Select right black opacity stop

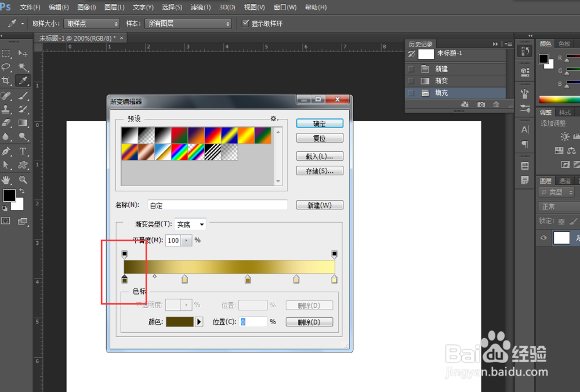pos(335,255)
